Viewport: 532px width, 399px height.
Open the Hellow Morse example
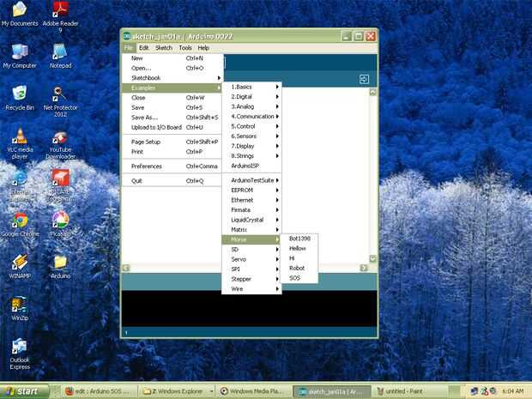pos(299,248)
